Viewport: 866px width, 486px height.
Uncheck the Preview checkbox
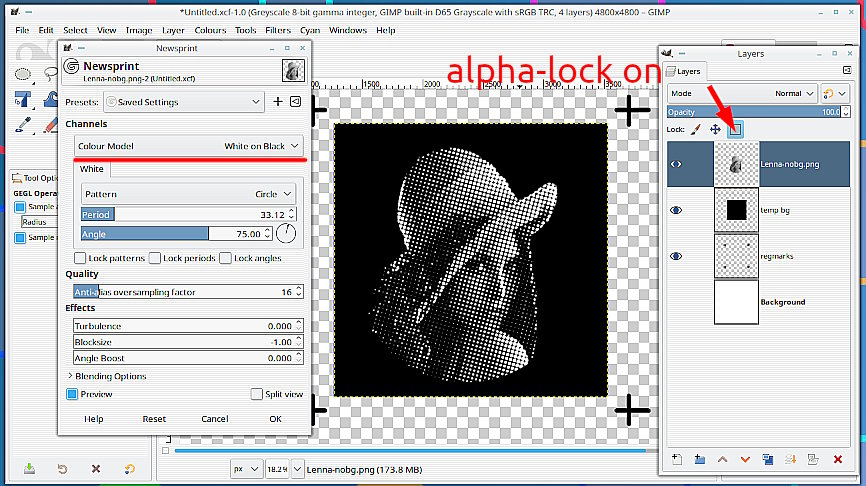72,394
